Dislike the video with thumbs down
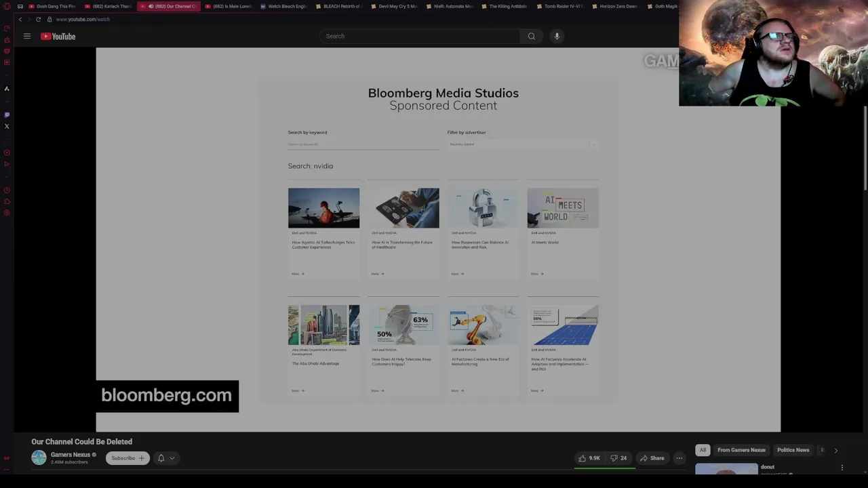 [x=618, y=458]
